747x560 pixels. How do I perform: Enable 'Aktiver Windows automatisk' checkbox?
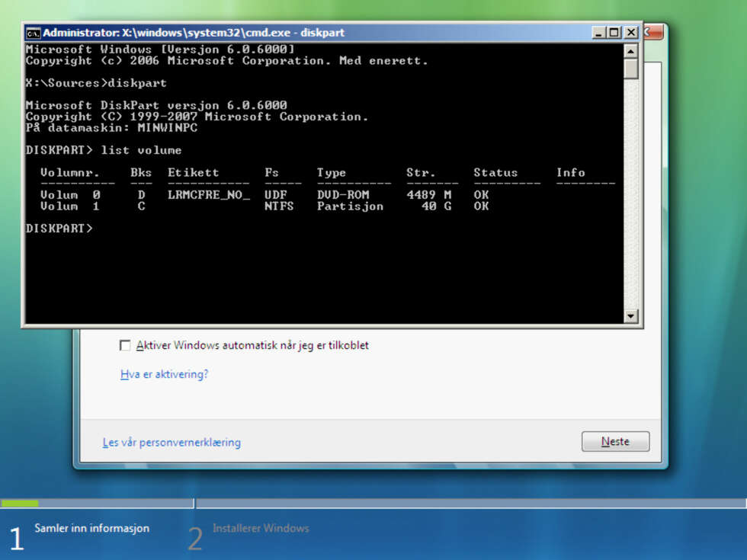pyautogui.click(x=125, y=345)
